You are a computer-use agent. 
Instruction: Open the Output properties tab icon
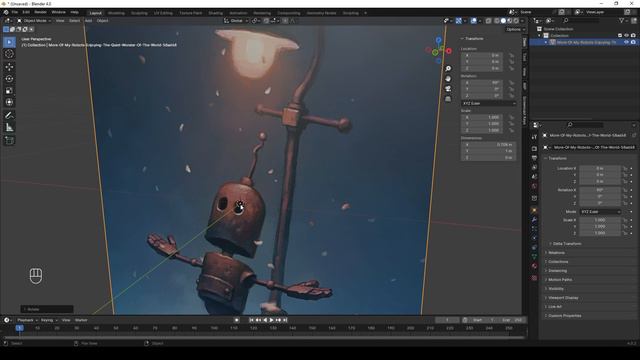[x=534, y=158]
